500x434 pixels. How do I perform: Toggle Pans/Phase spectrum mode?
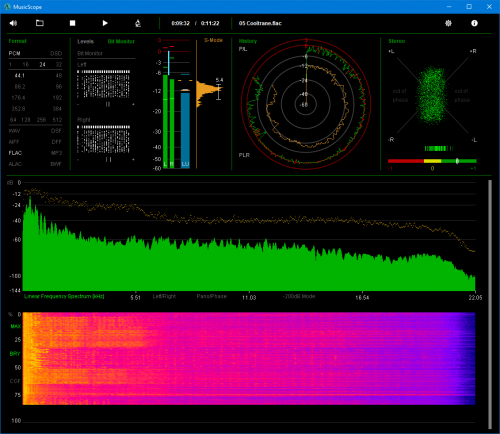212,296
